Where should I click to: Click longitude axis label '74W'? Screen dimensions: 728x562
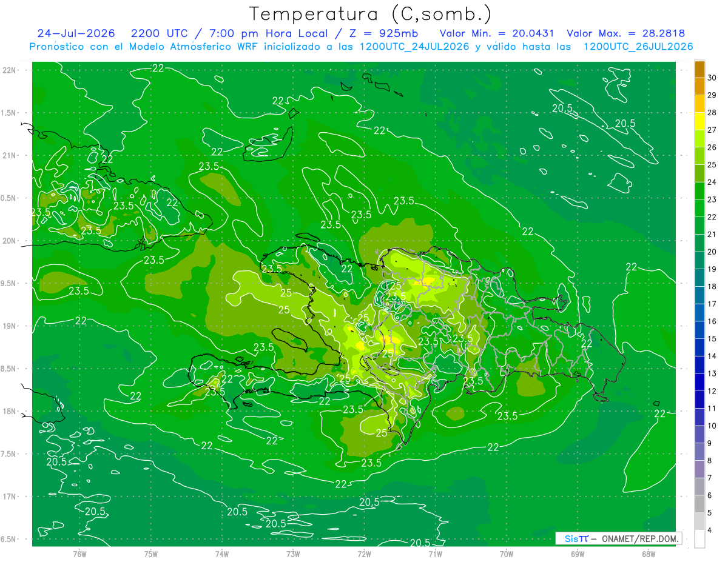coord(222,554)
